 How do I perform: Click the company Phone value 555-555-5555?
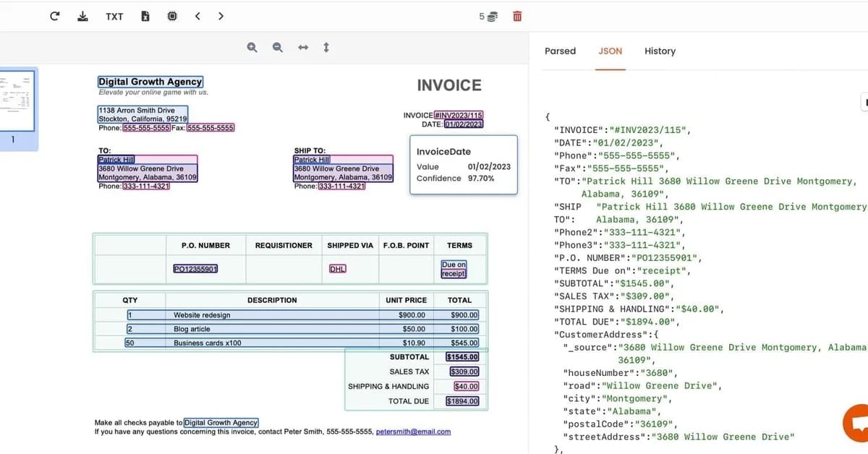(146, 128)
